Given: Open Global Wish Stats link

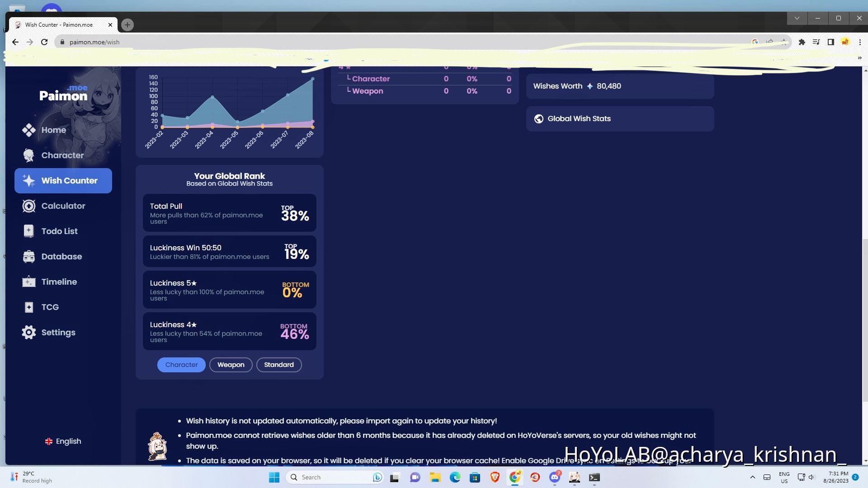Looking at the screenshot, I should (x=579, y=119).
